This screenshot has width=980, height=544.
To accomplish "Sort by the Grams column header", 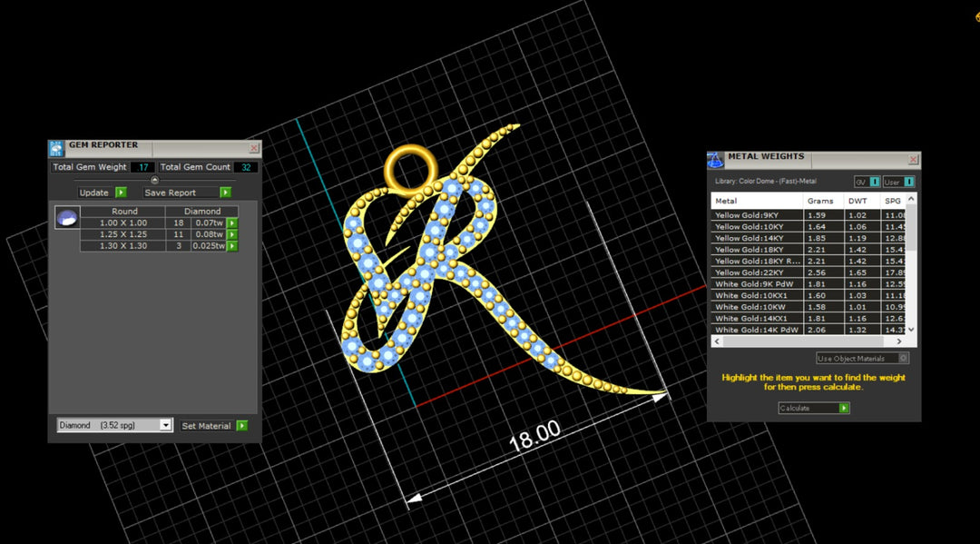I will pos(820,201).
